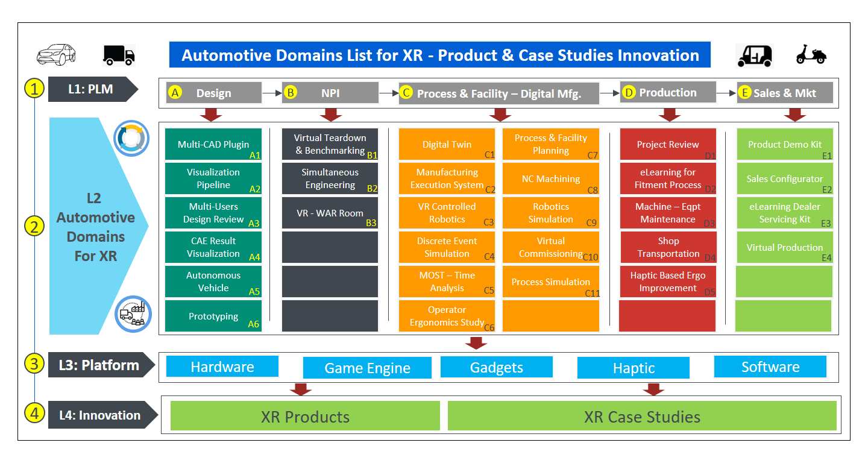Open the NC Machining box
This screenshot has height=463, width=868.
(x=551, y=178)
